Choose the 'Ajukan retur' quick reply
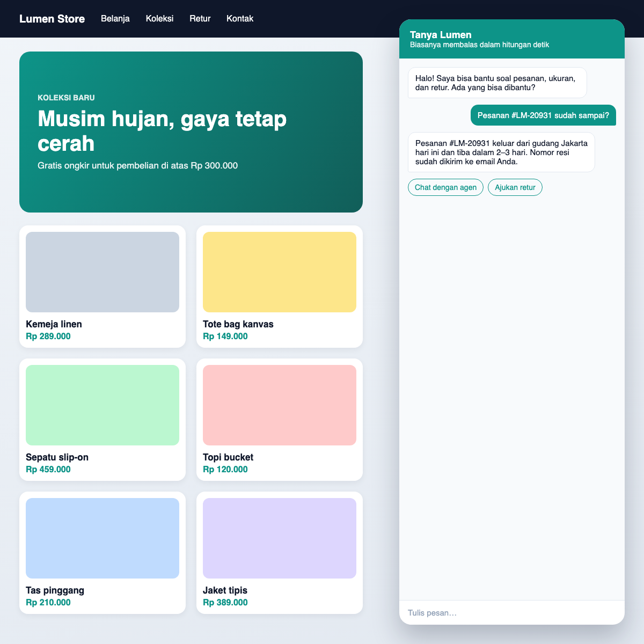 click(515, 187)
